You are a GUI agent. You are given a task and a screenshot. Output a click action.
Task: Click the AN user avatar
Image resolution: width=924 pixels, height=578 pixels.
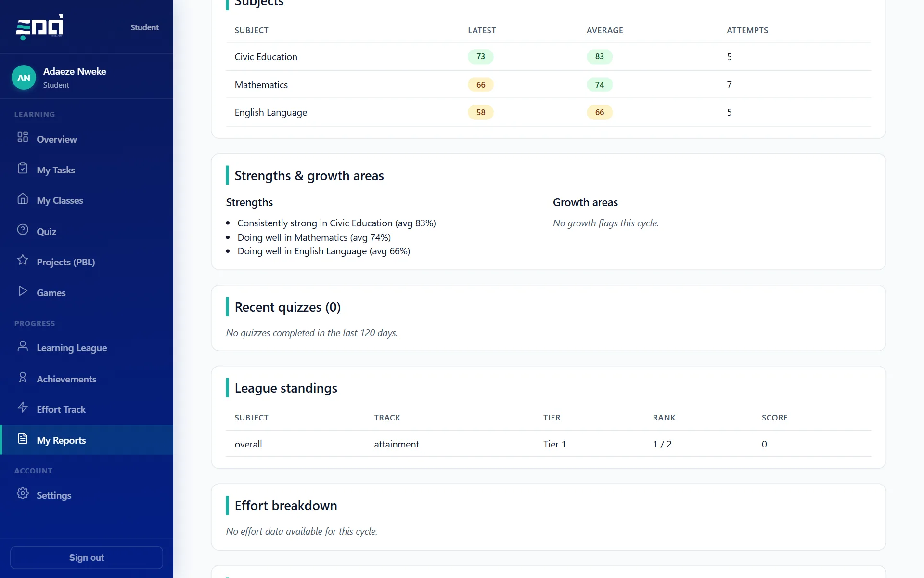point(24,78)
